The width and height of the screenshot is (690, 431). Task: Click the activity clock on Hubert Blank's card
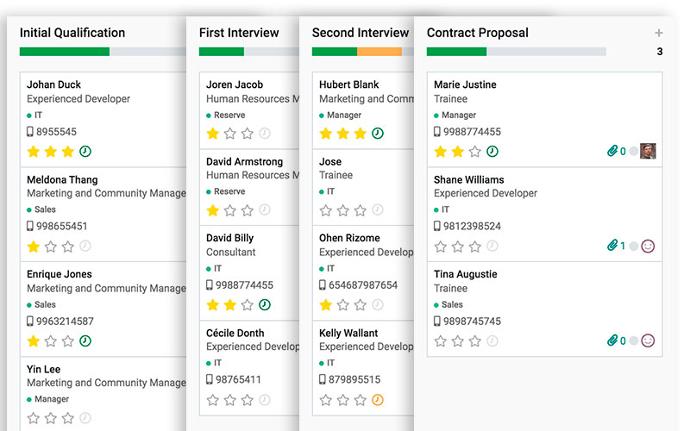click(x=378, y=133)
